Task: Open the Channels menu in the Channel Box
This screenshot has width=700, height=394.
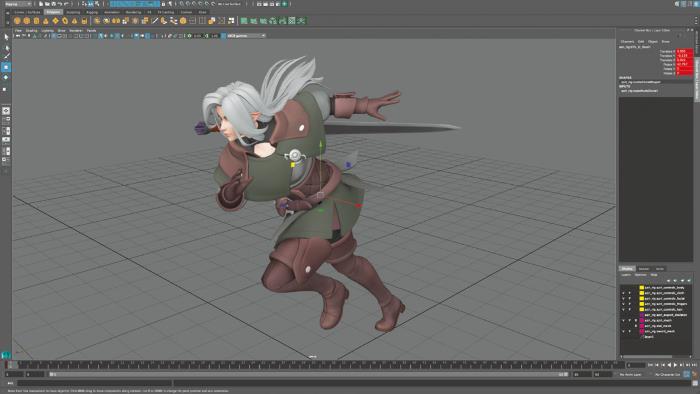Action: (x=627, y=41)
